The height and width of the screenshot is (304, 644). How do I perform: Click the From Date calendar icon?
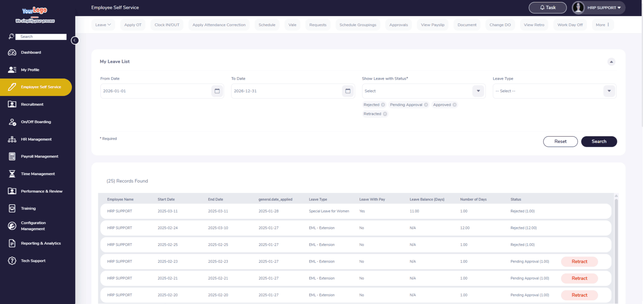click(217, 91)
